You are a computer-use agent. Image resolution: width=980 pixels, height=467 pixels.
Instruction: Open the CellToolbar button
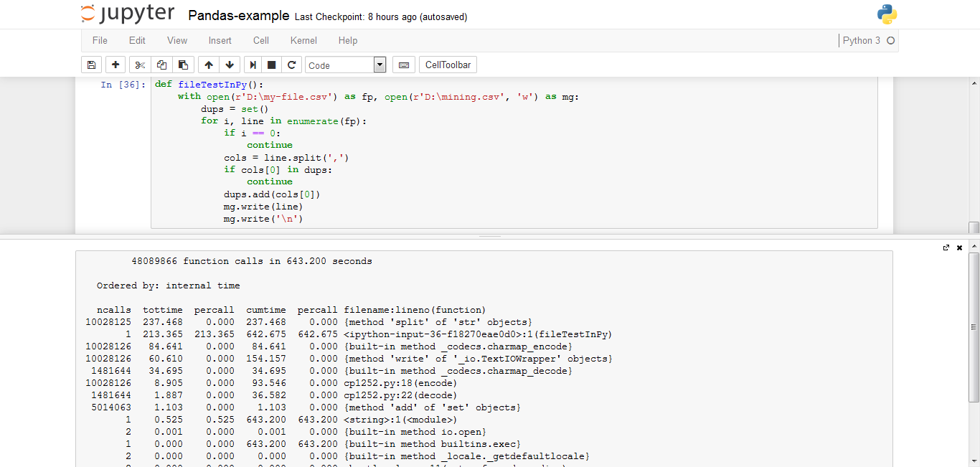click(448, 65)
